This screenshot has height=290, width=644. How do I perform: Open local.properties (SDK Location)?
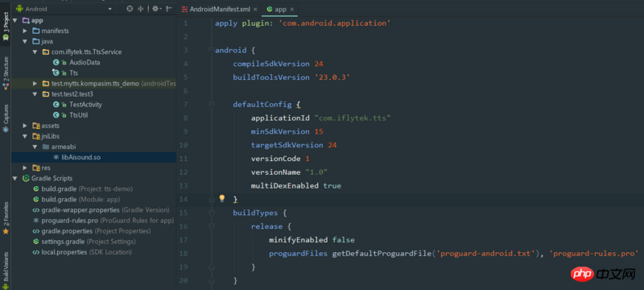tap(87, 252)
